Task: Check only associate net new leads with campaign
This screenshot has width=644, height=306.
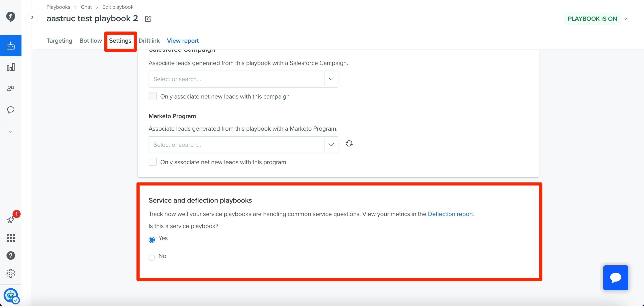Action: click(153, 96)
